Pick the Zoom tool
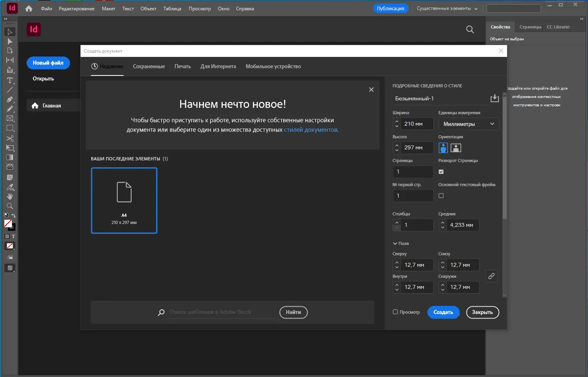Screen dimensions: 588x377 click(x=10, y=206)
